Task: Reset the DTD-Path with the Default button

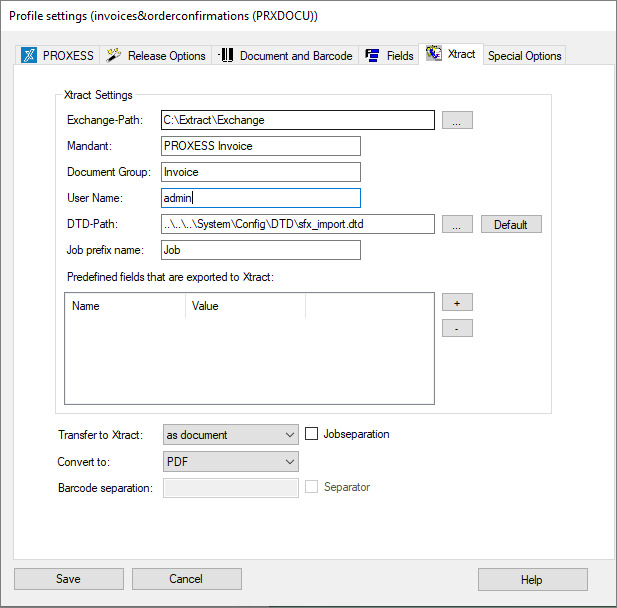Action: 511,224
